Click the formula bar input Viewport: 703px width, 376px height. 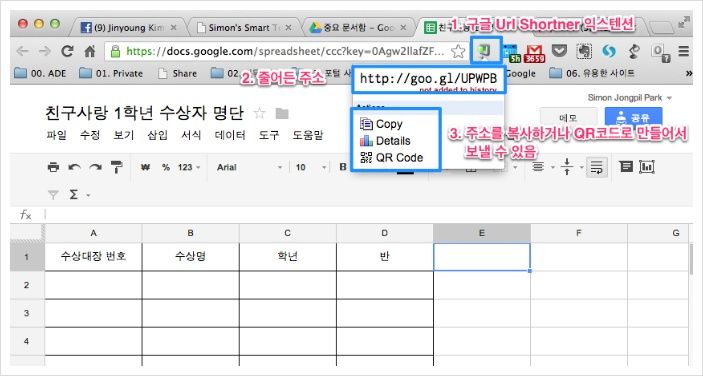tap(368, 215)
